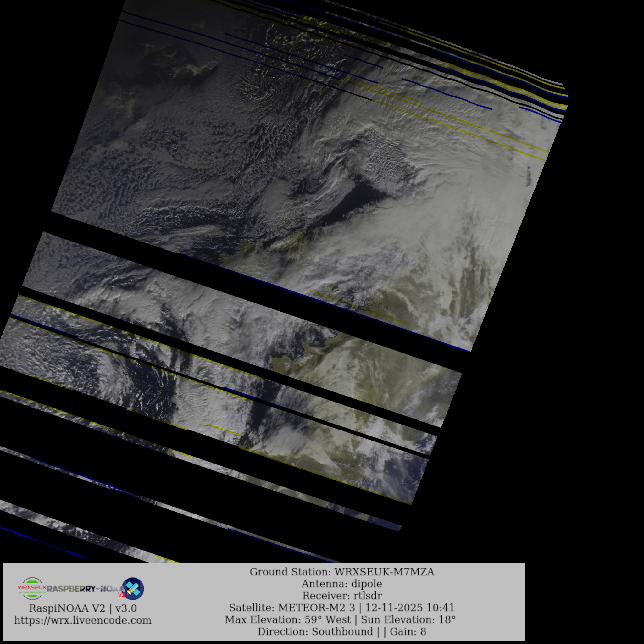Screen dimensions: 644x644
Task: Click the Direction: Southbound text
Action: pos(315,632)
